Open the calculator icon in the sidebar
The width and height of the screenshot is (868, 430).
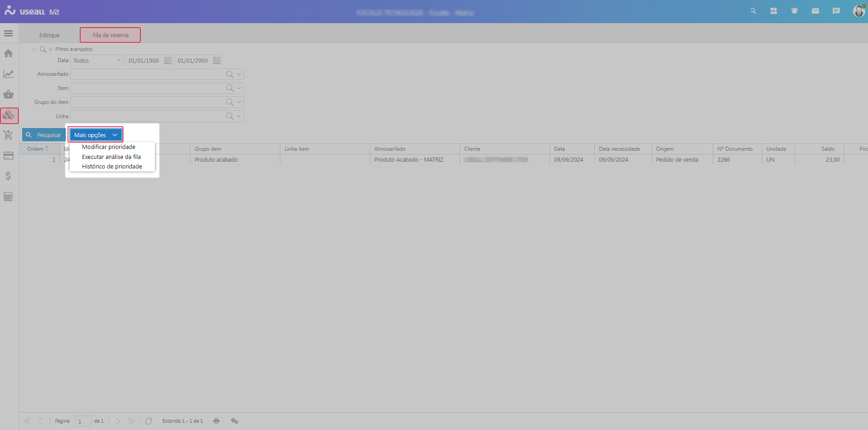pyautogui.click(x=8, y=197)
